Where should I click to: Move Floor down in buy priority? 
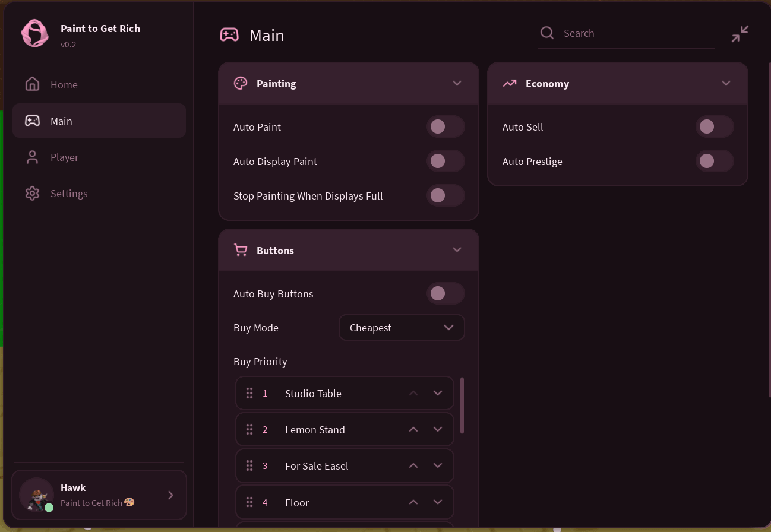438,502
